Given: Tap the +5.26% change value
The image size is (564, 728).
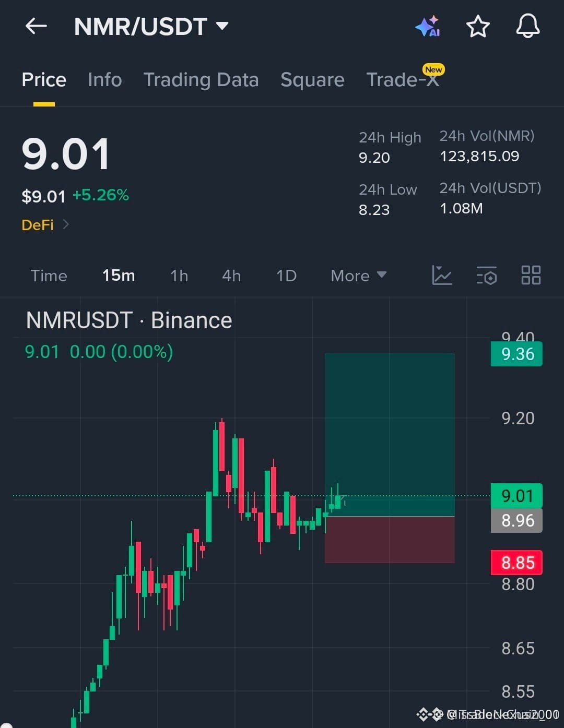Looking at the screenshot, I should click(x=101, y=195).
